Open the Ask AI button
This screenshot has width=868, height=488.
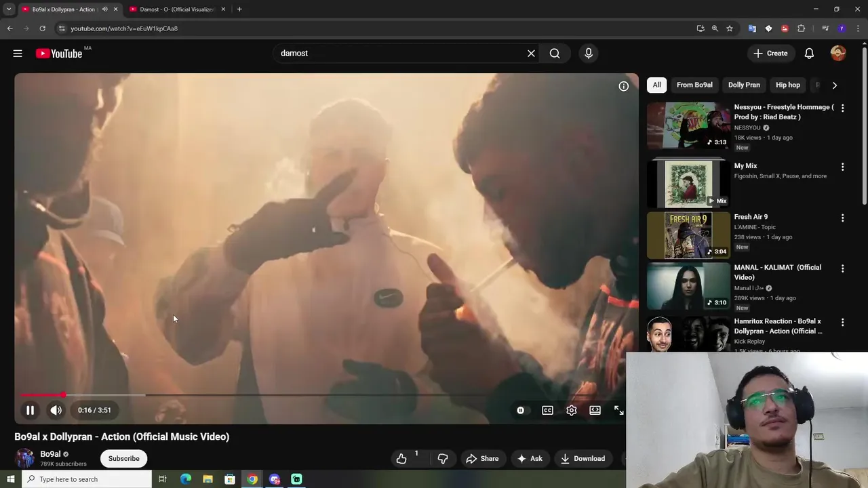point(530,459)
